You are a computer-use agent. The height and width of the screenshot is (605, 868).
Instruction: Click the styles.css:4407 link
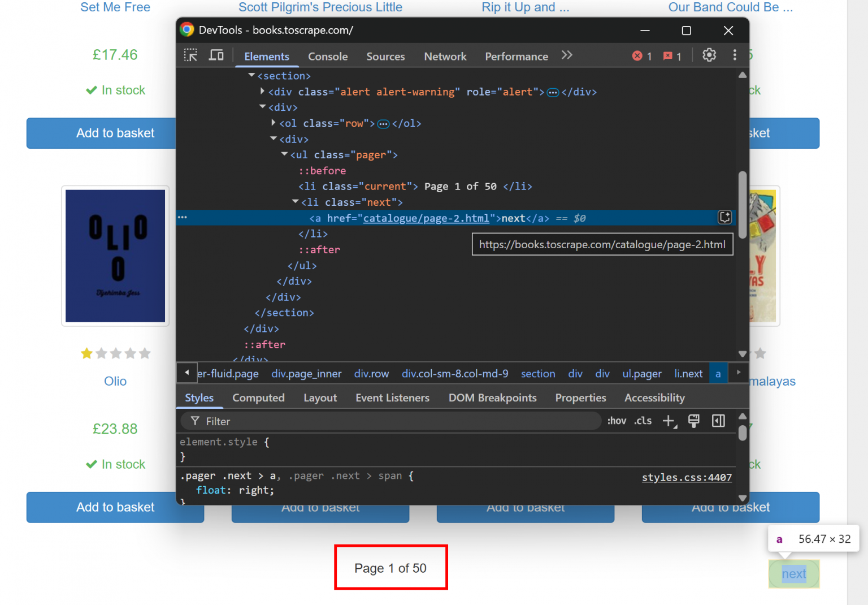coord(687,478)
